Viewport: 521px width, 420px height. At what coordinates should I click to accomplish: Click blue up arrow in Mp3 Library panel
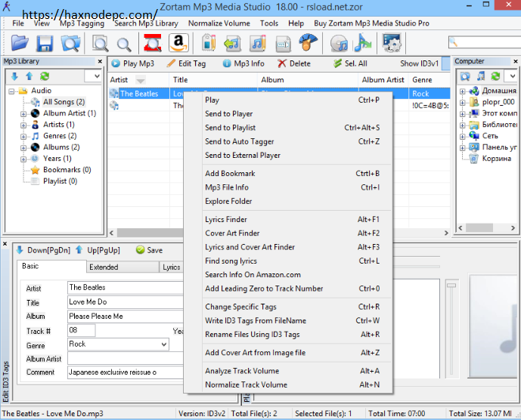tap(29, 76)
